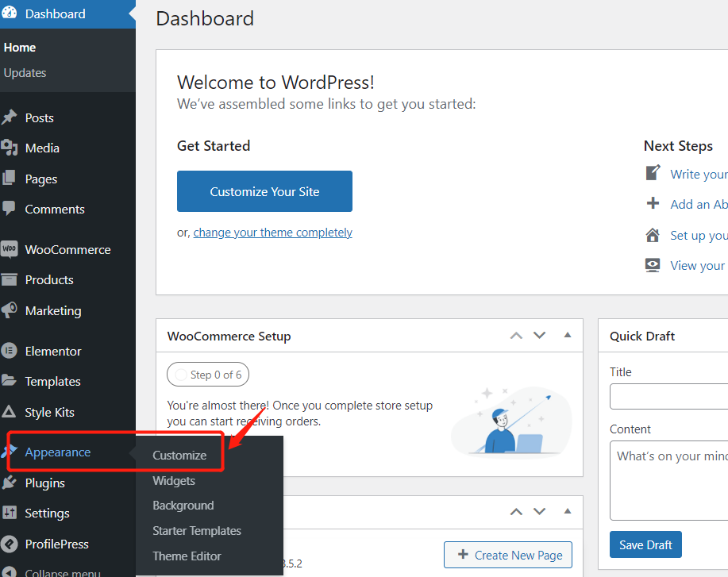Move WooCommerce Setup panel down with chevron
The image size is (728, 577).
539,335
